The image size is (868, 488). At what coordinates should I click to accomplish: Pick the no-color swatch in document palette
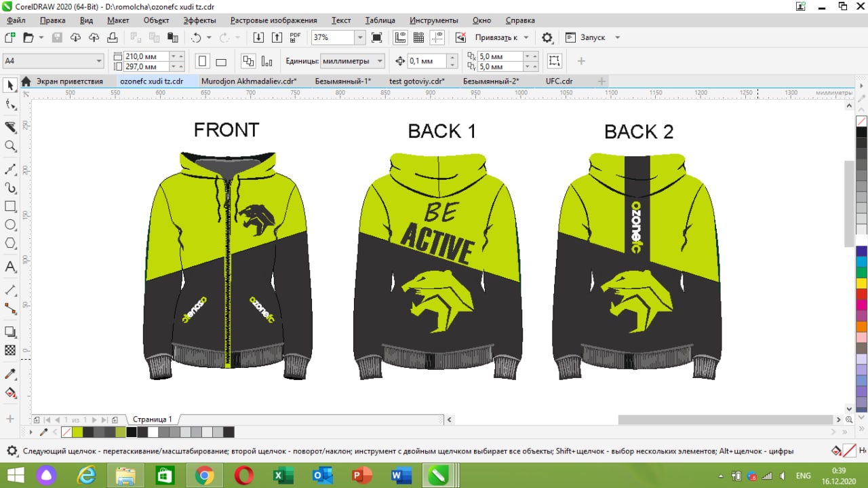point(66,432)
